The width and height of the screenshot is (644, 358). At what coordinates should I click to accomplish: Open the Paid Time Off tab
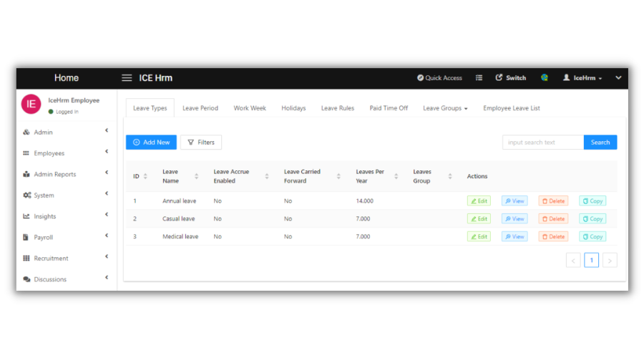click(x=389, y=108)
